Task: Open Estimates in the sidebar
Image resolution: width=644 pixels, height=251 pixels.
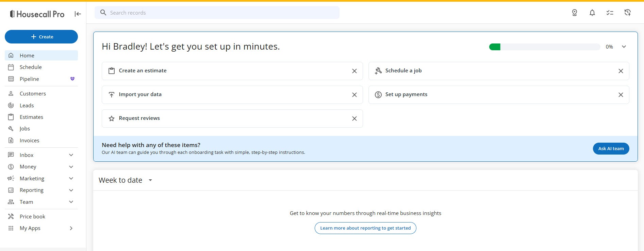Action: 41,117
